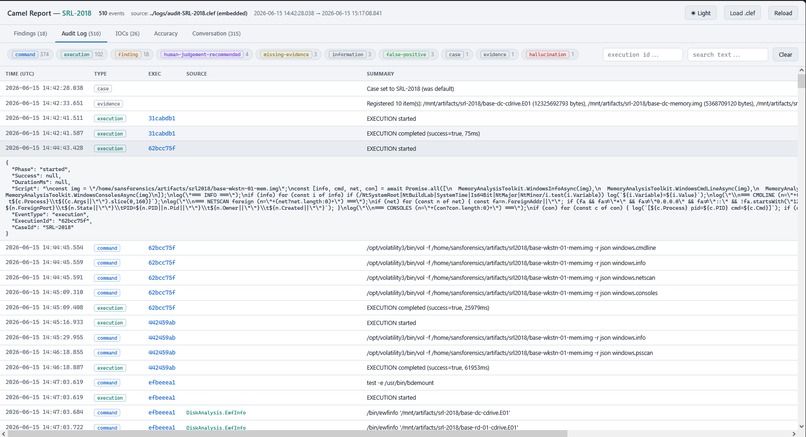Viewport: 806px width, 437px height.
Task: Toggle the evidence filter chip
Action: (497, 54)
